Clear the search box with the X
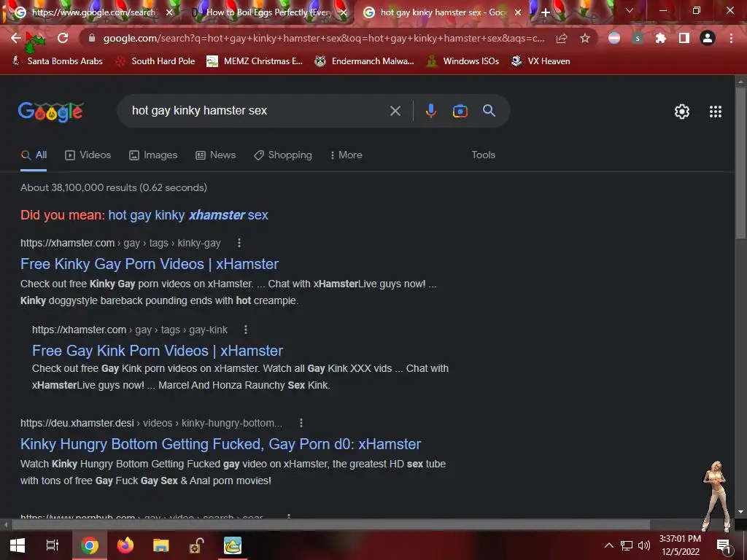The height and width of the screenshot is (560, 747). [395, 111]
